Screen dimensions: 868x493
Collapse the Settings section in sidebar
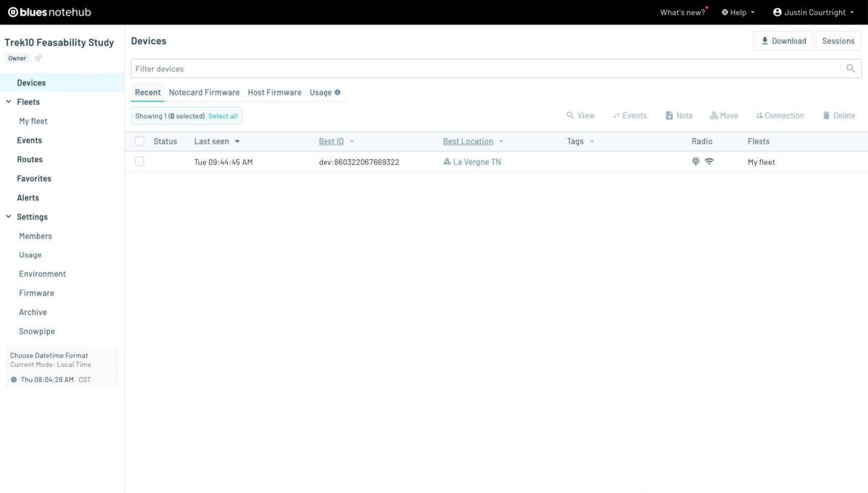[9, 217]
